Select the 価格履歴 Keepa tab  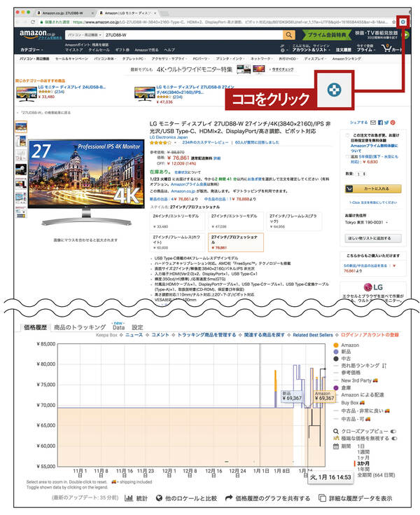(36, 327)
